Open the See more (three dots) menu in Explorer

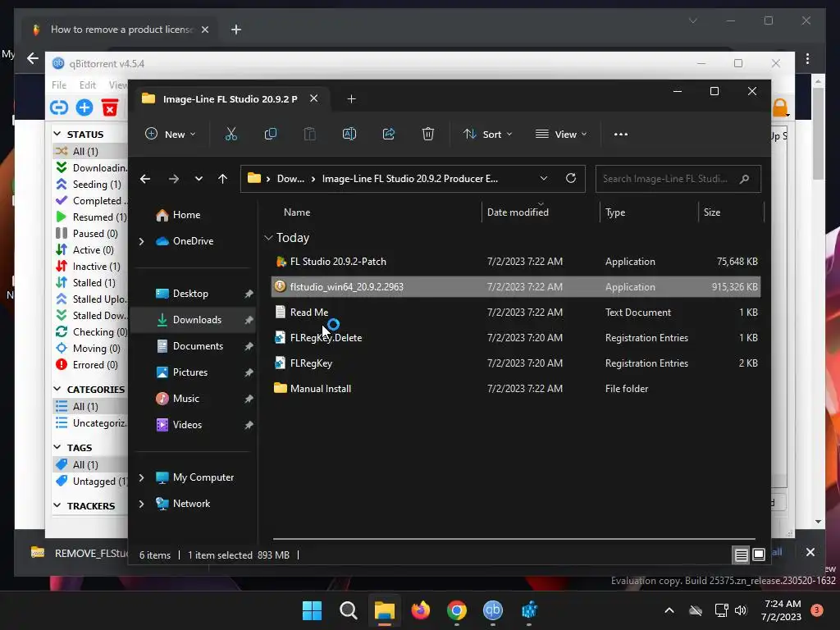click(620, 134)
